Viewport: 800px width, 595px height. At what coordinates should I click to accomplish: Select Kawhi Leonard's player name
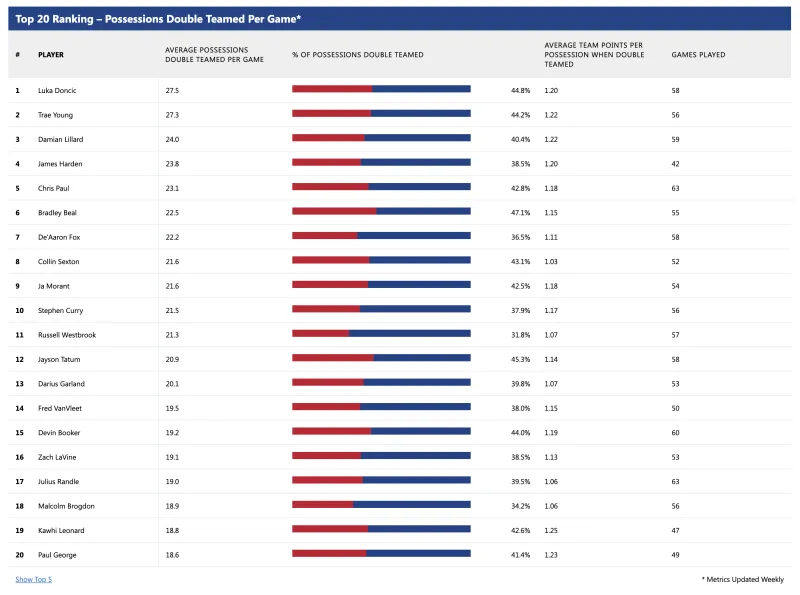[x=61, y=530]
